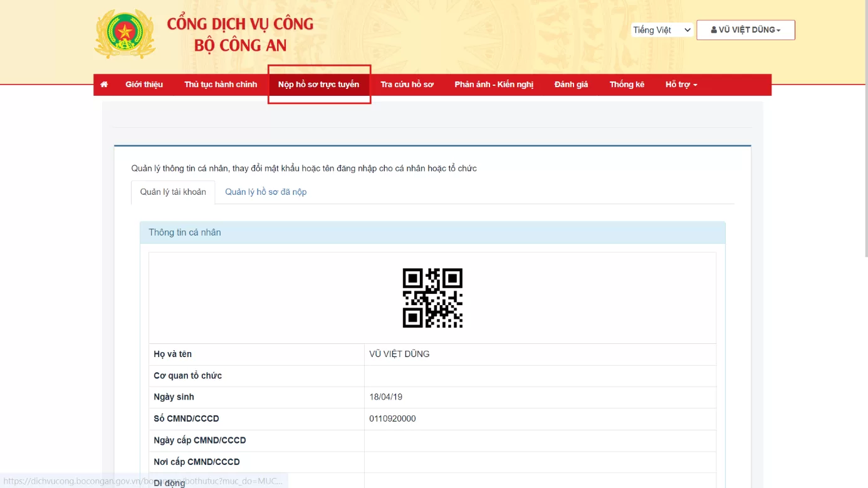868x488 pixels.
Task: Open the Đánh giá menu item
Action: coord(571,85)
